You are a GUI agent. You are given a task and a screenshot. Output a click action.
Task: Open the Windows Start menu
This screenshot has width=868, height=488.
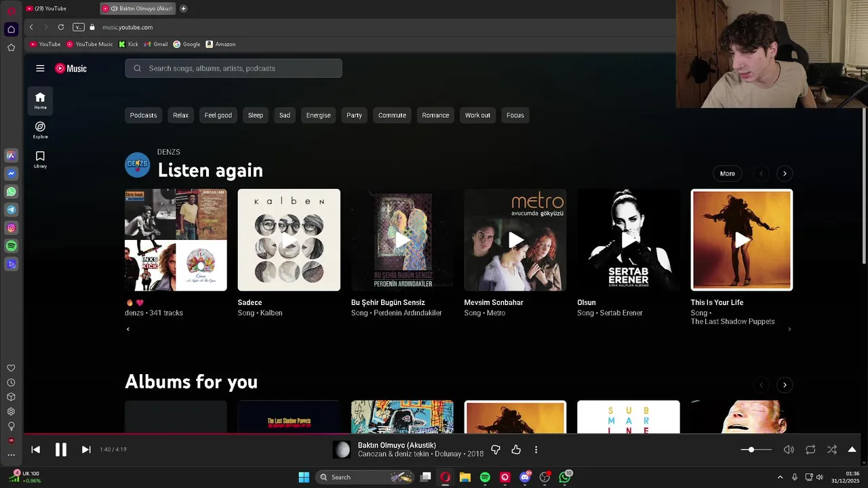tap(304, 477)
